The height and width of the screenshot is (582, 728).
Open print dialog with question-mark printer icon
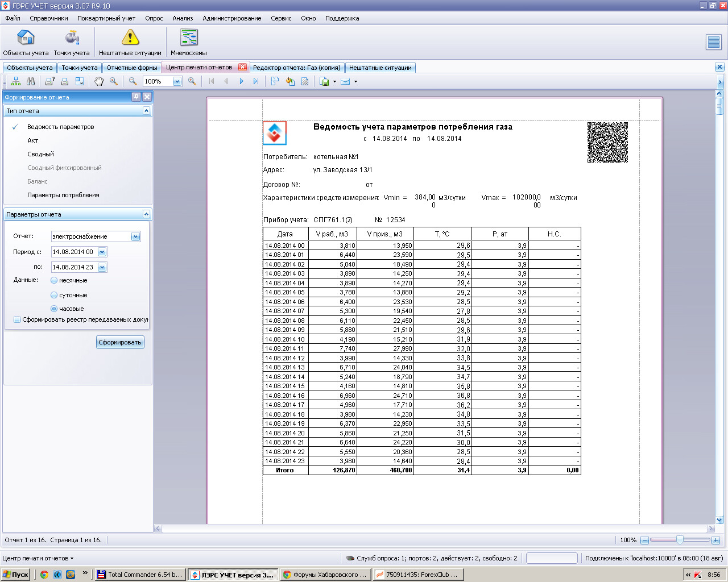50,81
